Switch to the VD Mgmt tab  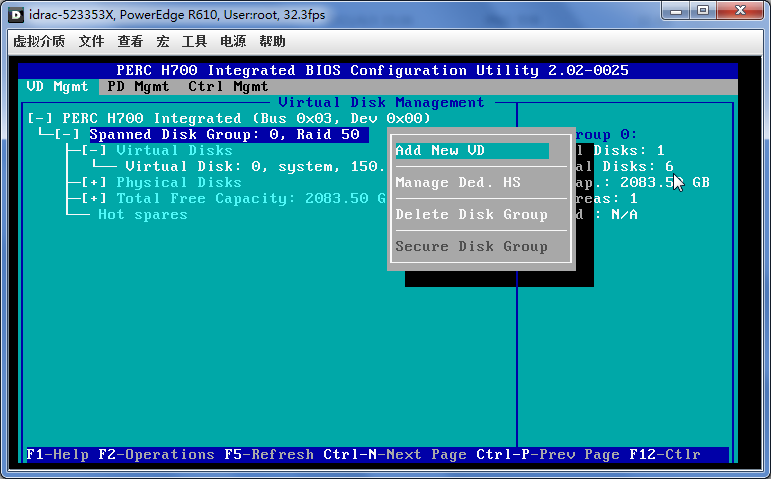(58, 87)
